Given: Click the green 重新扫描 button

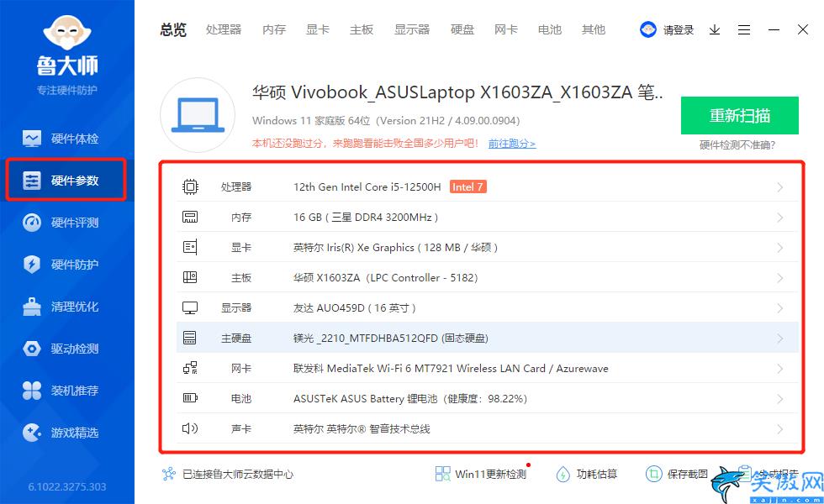Looking at the screenshot, I should (739, 116).
